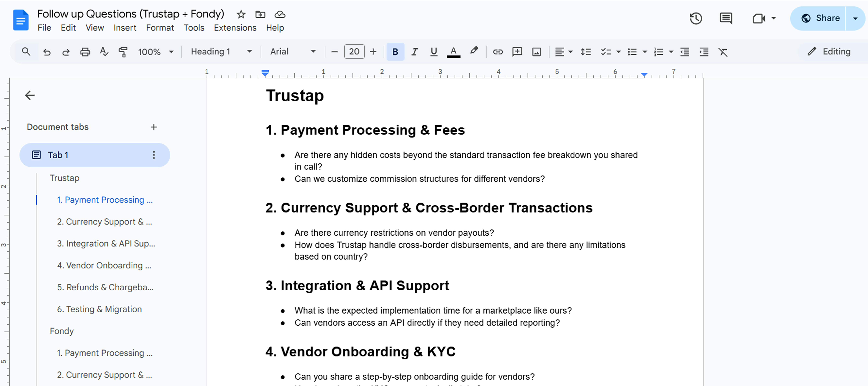Viewport: 868px width, 386px height.
Task: Print the document
Action: (85, 52)
